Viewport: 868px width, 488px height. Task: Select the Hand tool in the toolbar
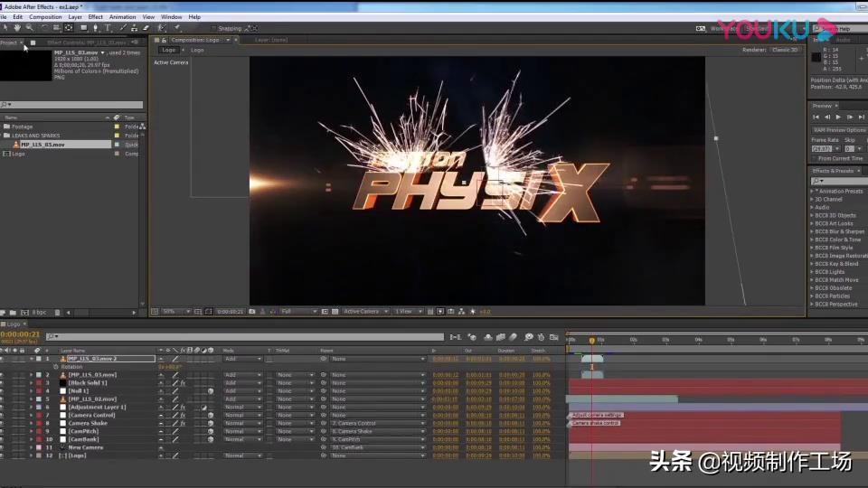tap(17, 28)
